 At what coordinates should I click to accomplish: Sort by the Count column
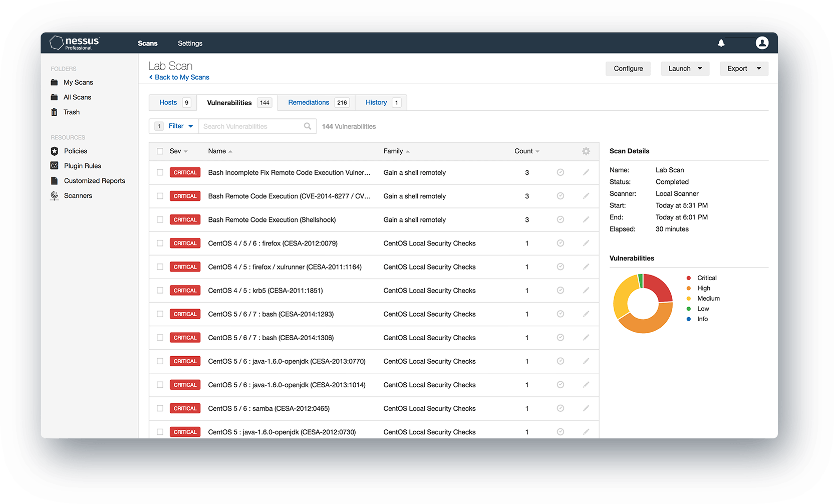point(526,151)
